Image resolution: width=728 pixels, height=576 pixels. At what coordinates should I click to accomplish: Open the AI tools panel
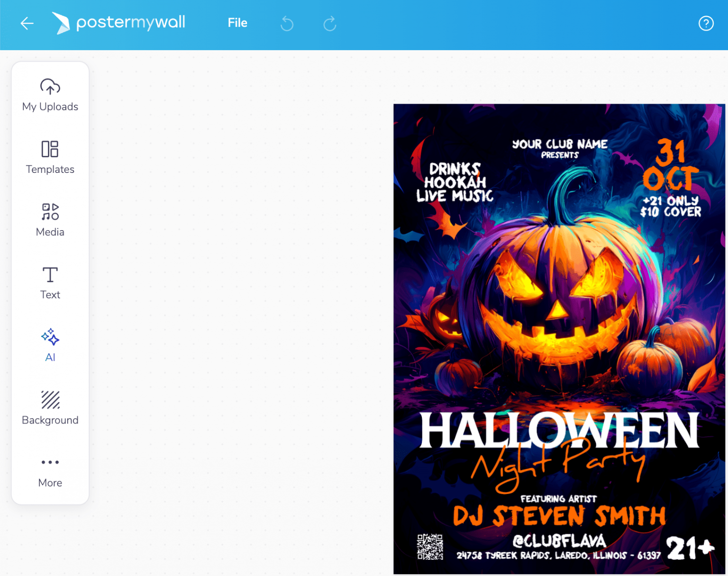[x=50, y=346]
